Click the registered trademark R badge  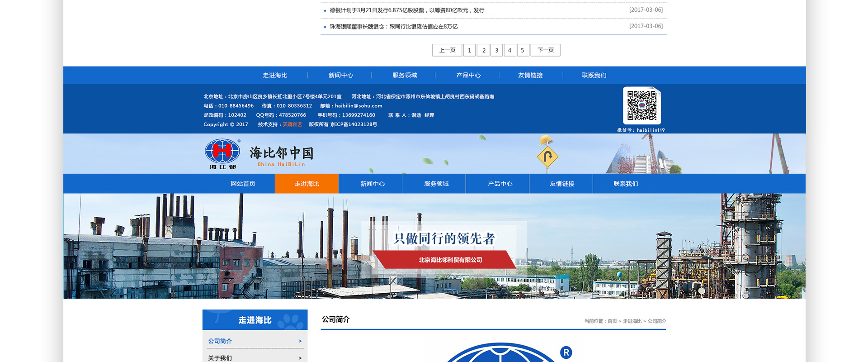click(566, 352)
